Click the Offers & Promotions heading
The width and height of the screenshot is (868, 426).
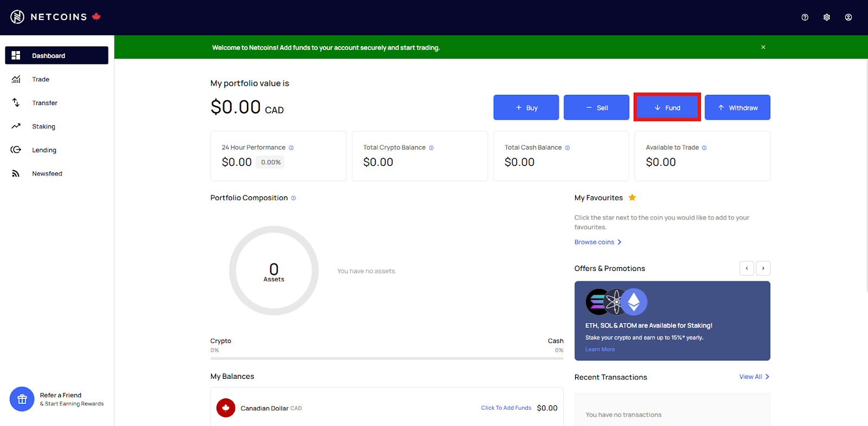click(x=610, y=268)
